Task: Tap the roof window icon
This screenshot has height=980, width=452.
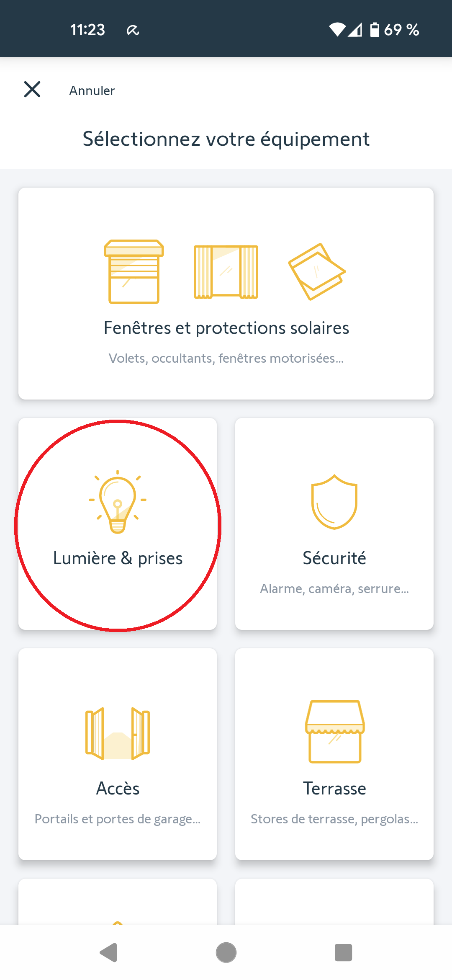Action: coord(317,271)
